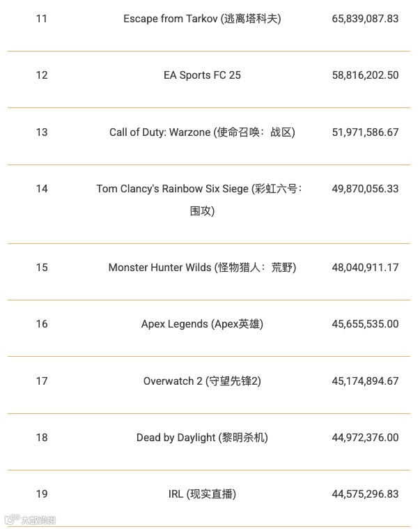Select the value 48,040,911.17
The height and width of the screenshot is (529, 420).
pyautogui.click(x=365, y=268)
